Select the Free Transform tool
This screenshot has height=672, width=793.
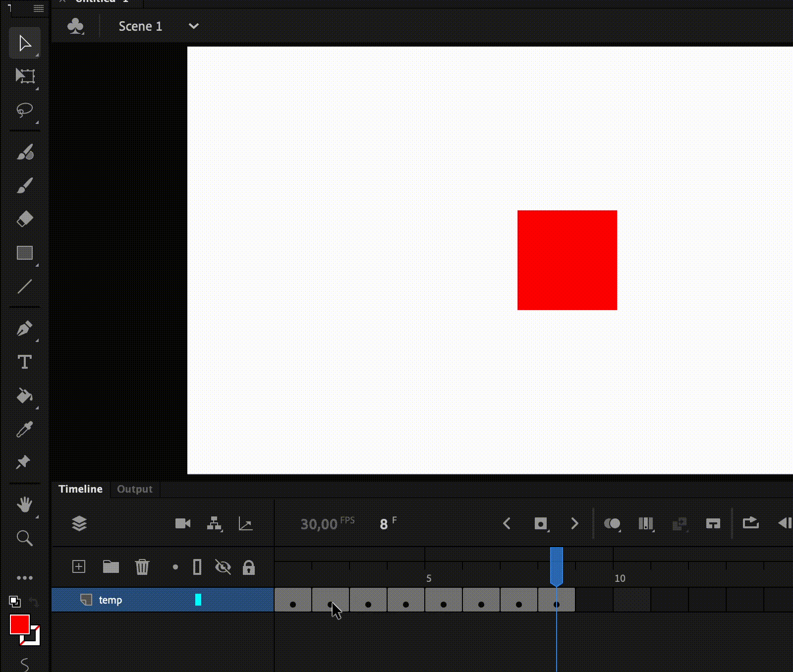pyautogui.click(x=25, y=76)
